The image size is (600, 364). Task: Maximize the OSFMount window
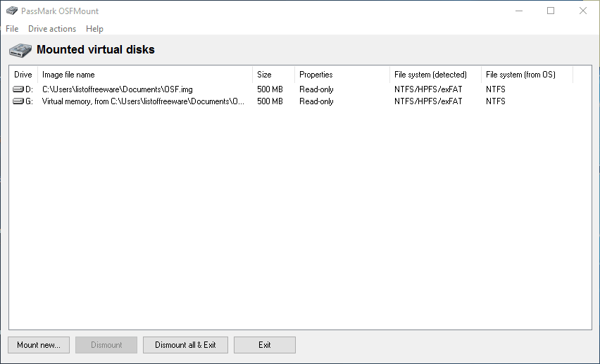click(551, 11)
